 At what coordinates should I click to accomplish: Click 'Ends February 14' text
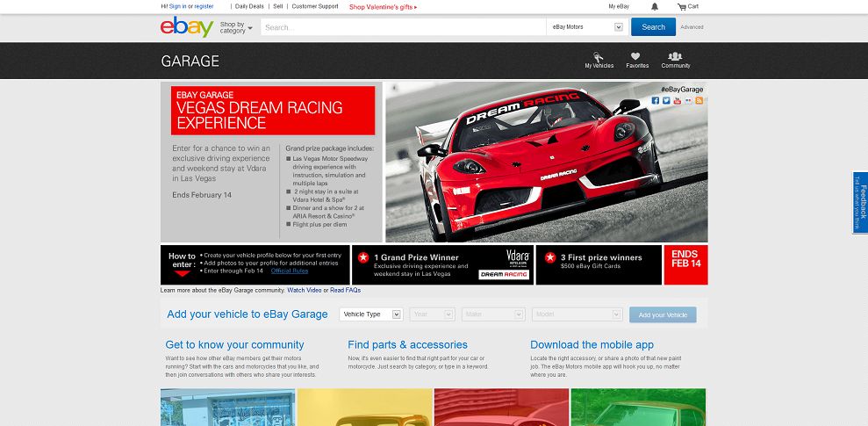point(202,195)
